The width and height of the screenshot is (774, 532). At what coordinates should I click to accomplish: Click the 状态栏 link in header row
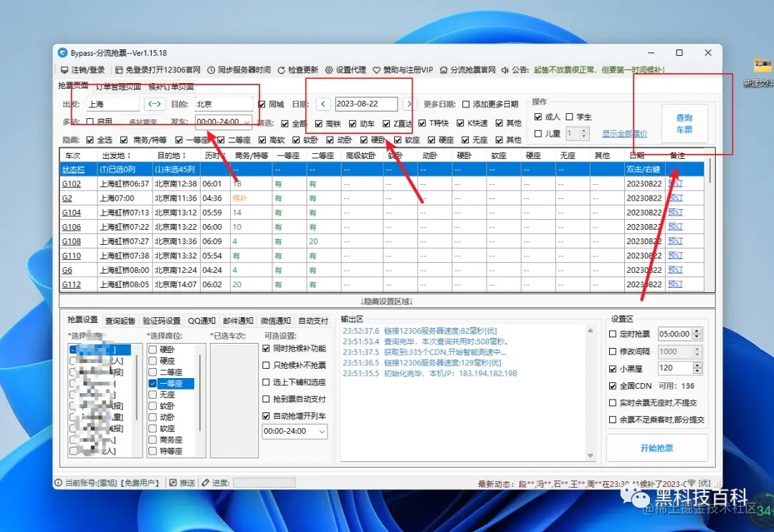[x=73, y=170]
